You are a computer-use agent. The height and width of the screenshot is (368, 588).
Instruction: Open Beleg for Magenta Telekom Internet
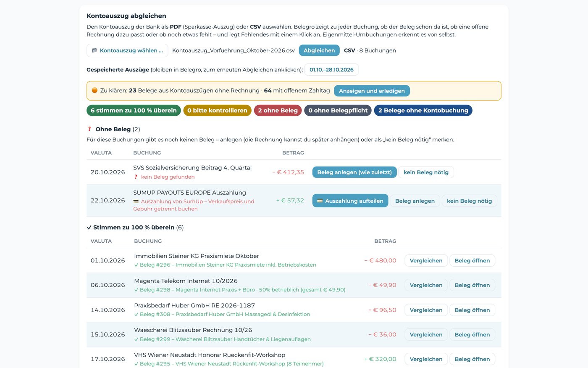472,285
